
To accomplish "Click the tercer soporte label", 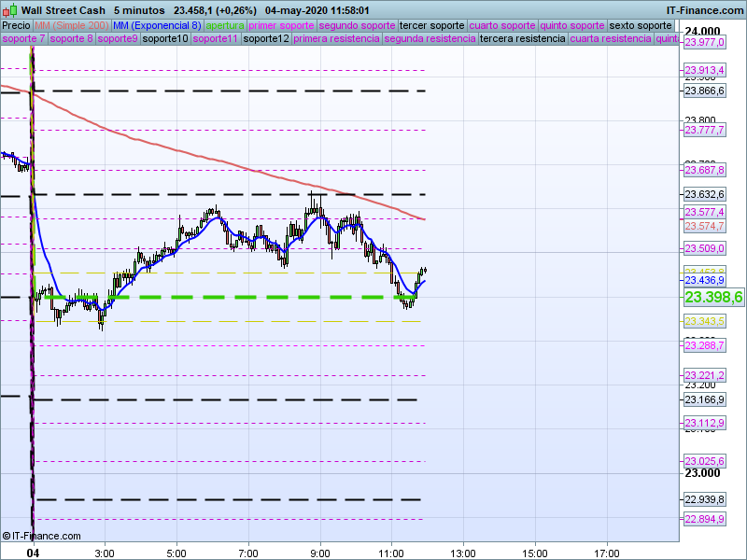I will 431,25.
